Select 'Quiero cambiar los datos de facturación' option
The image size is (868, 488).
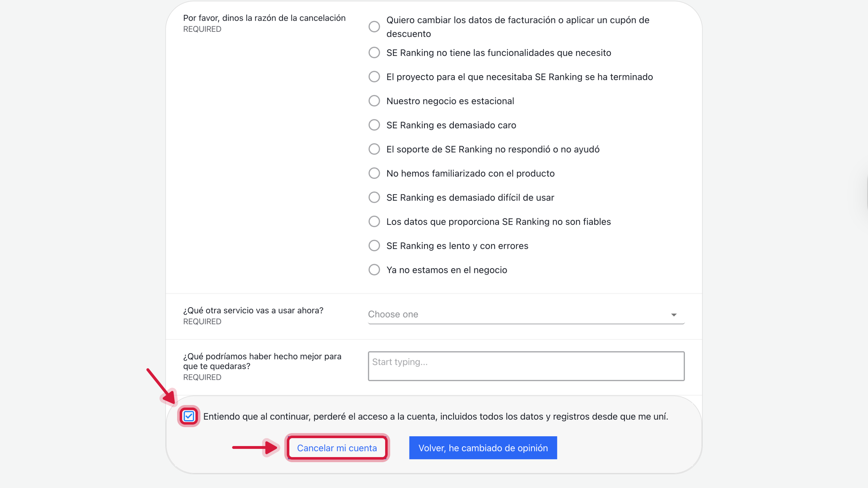(374, 26)
